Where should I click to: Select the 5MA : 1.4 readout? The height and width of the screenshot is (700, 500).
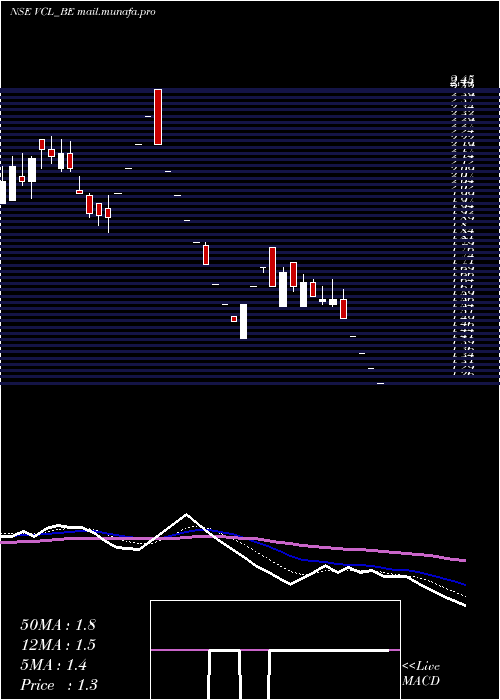point(54,665)
